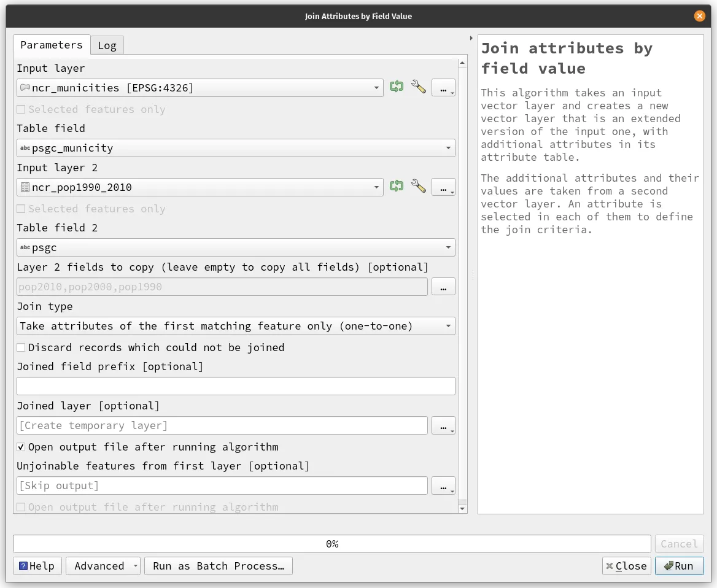This screenshot has width=717, height=588.
Task: Expand the Table field psgc_municity dropdown
Action: click(236, 148)
